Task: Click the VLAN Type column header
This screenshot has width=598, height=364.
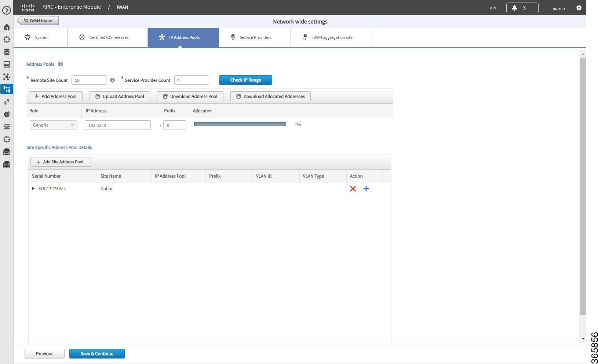Action: coord(323,176)
